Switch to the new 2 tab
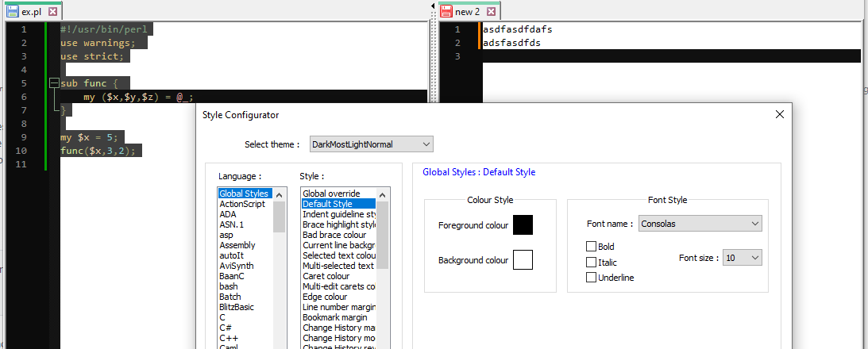The image size is (868, 349). pos(467,12)
